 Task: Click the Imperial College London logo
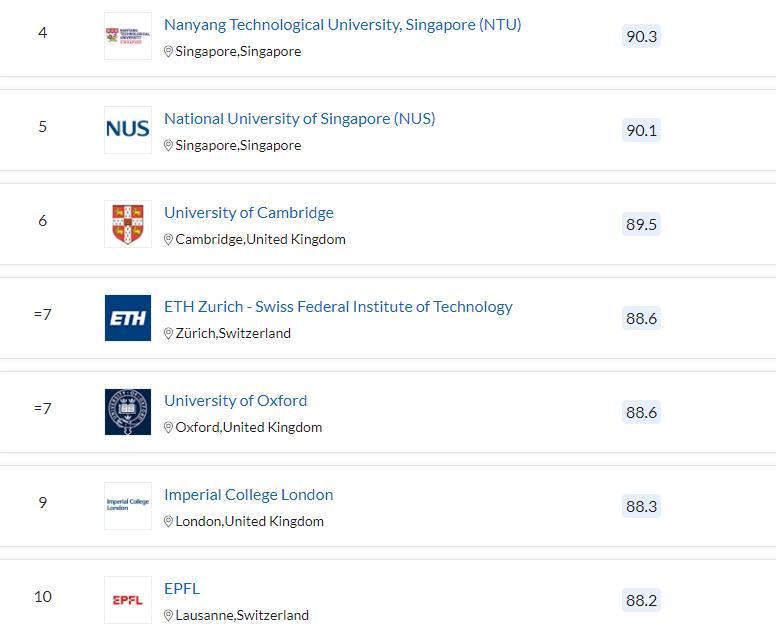(128, 506)
